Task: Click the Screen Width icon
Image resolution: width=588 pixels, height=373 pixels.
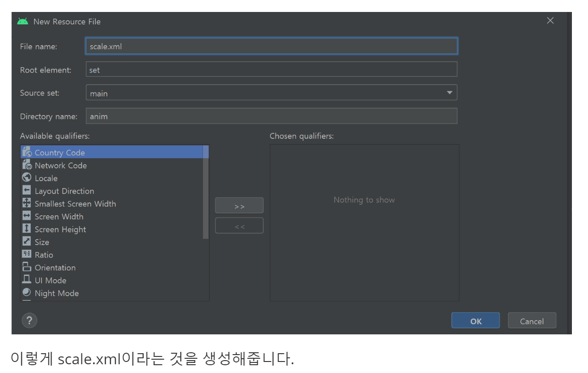Action: [27, 216]
